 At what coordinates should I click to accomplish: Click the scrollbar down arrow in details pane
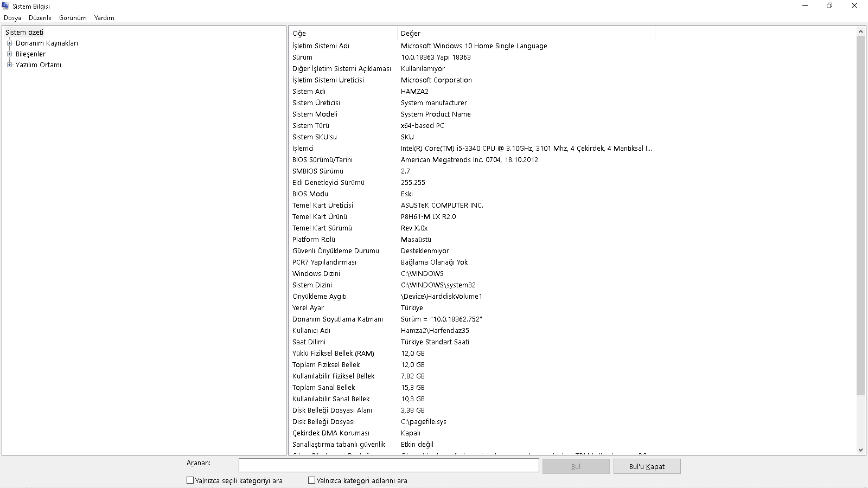(x=860, y=450)
